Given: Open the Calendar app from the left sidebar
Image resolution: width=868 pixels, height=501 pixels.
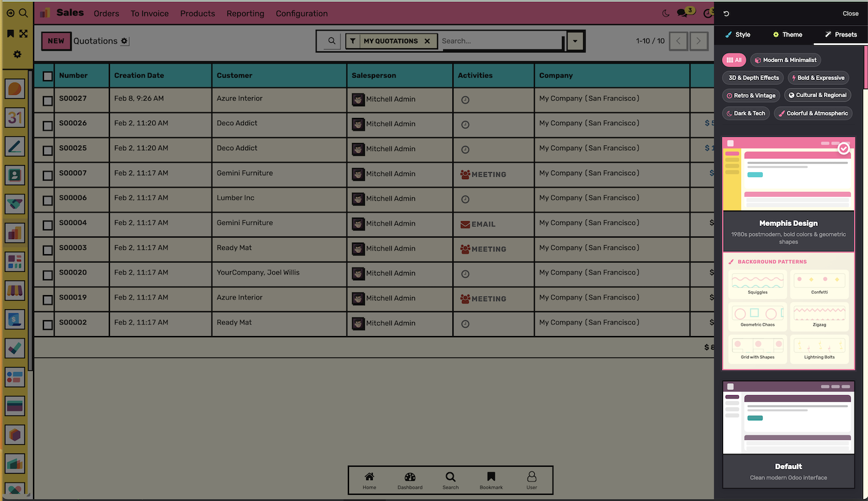Looking at the screenshot, I should [x=15, y=118].
